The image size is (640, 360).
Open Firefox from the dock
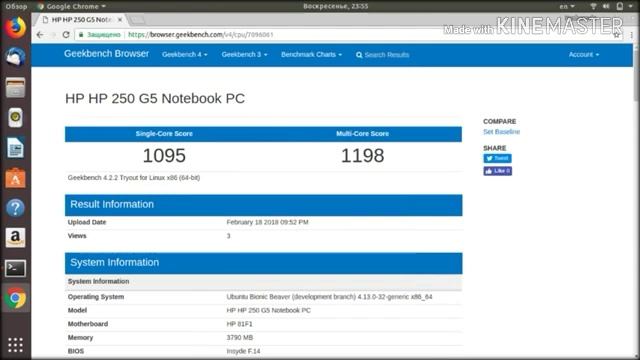[16, 27]
